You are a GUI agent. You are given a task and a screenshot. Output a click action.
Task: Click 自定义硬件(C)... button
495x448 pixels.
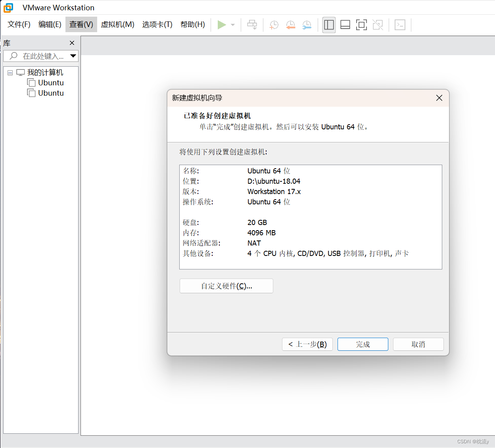(x=226, y=286)
